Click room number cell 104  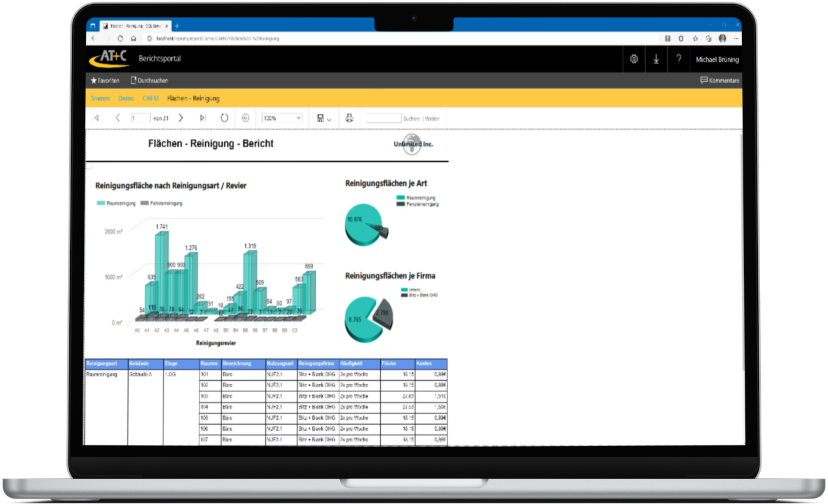point(209,407)
